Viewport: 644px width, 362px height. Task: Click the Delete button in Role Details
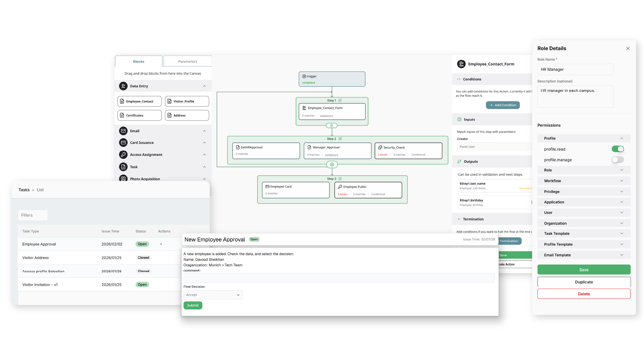point(584,294)
